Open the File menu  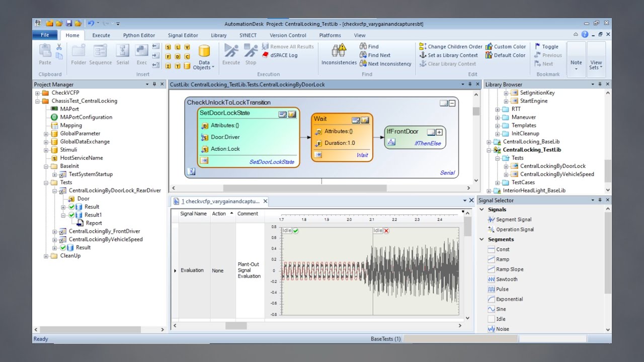(x=45, y=35)
